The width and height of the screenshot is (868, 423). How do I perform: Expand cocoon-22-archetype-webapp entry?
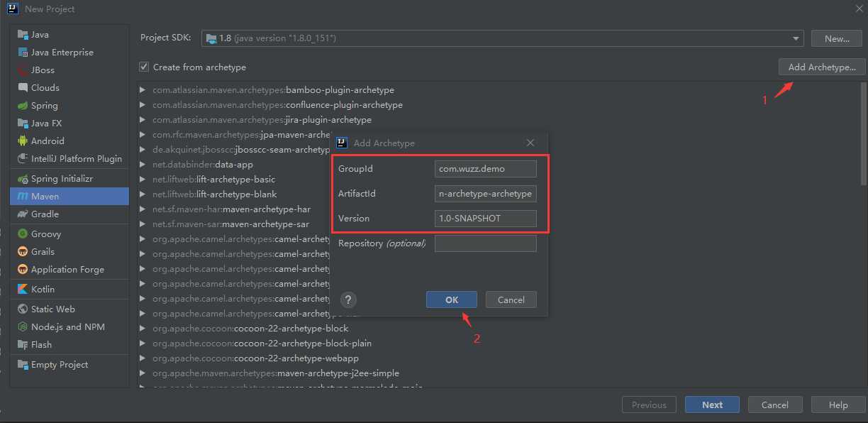143,358
